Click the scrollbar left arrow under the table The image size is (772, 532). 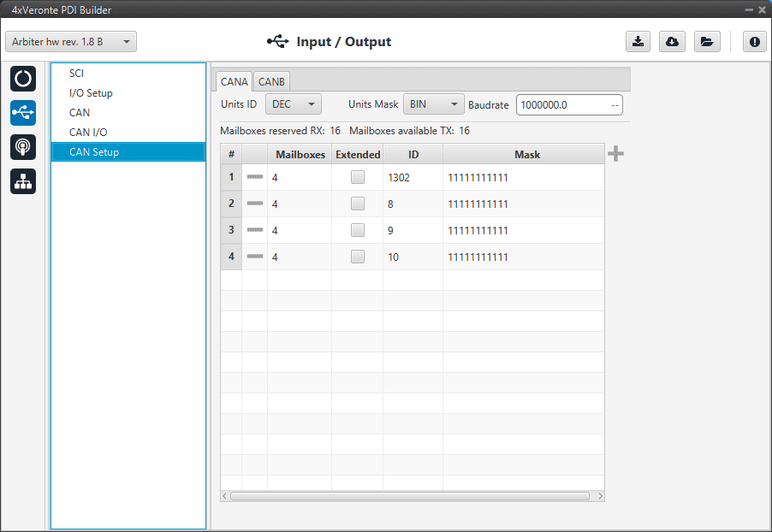point(224,496)
